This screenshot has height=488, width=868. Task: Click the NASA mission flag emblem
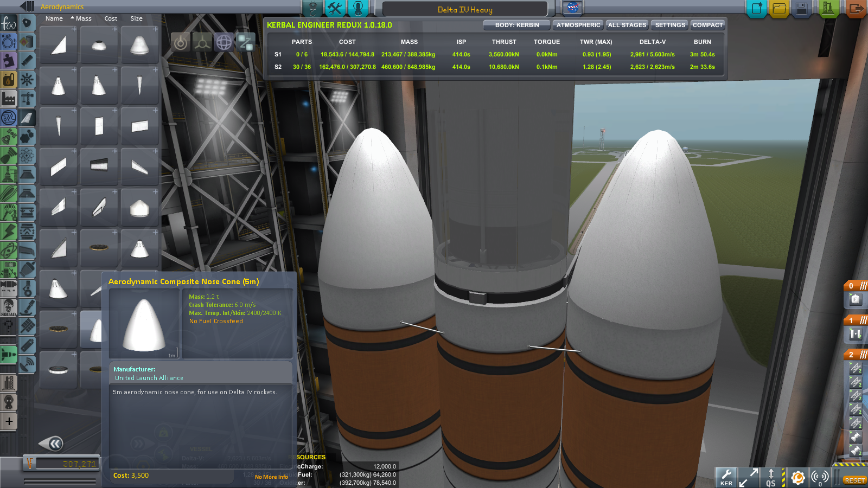(x=572, y=8)
